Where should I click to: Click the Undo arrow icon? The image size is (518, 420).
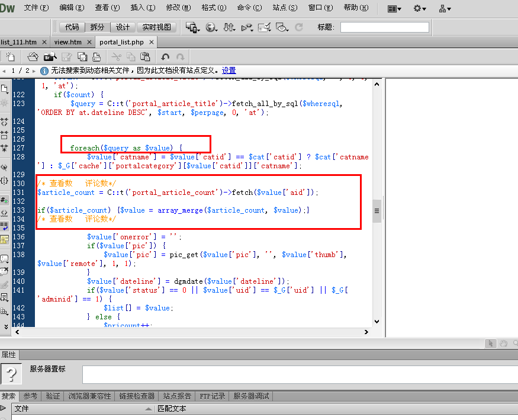click(165, 57)
